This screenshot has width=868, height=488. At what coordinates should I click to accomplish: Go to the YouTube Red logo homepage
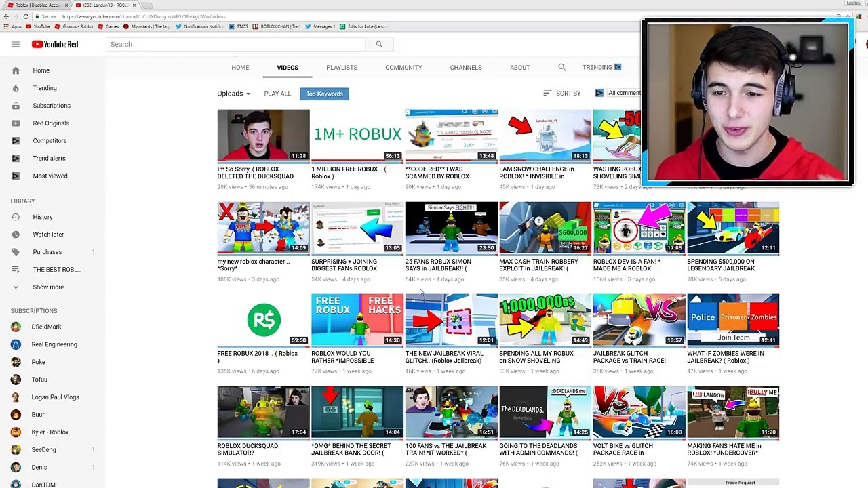55,44
